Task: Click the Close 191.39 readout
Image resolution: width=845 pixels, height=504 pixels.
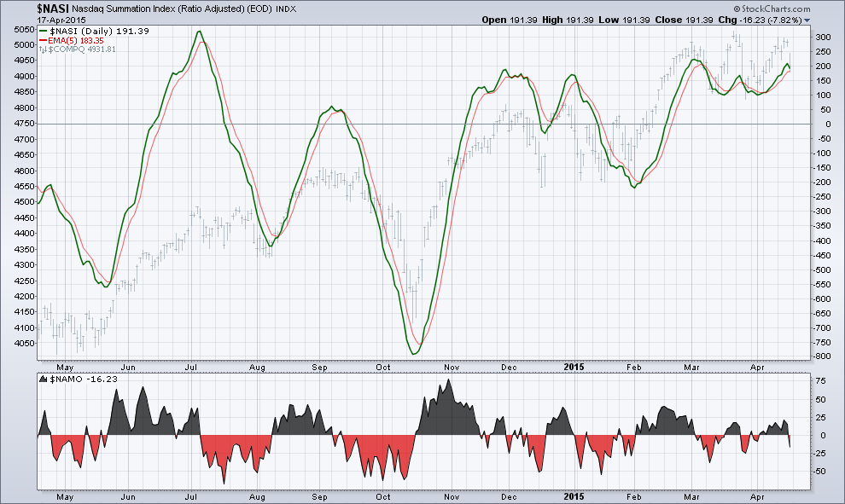Action: [x=684, y=20]
